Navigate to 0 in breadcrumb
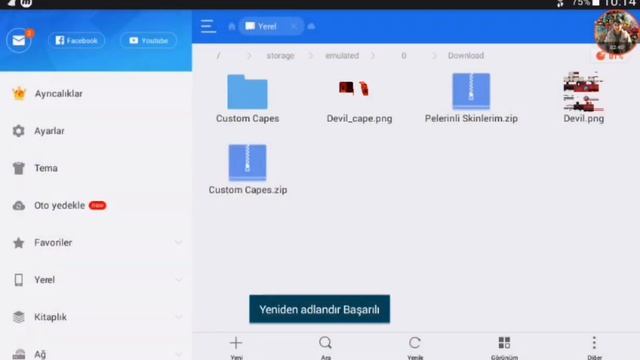Viewport: 640px width, 360px height. (x=404, y=56)
